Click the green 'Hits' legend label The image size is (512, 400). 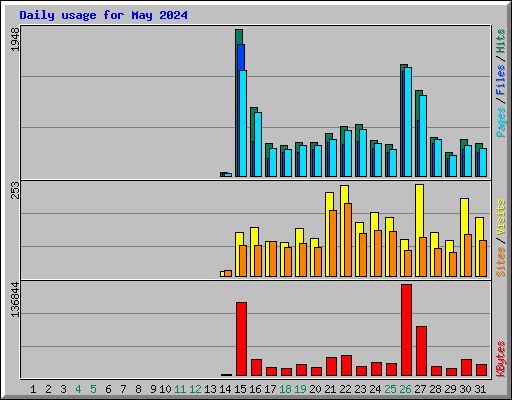pyautogui.click(x=501, y=41)
